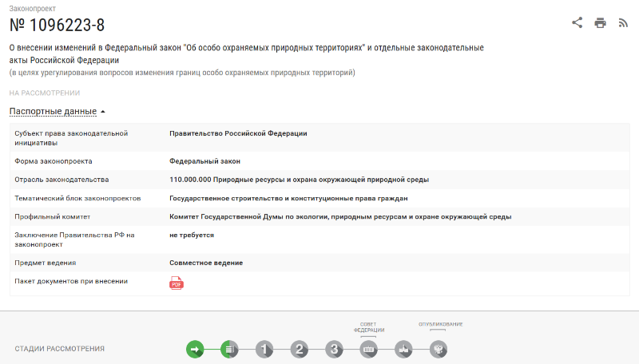639x364 pixels.
Task: Click the Пакет документов при внесении label
Action: point(71,281)
